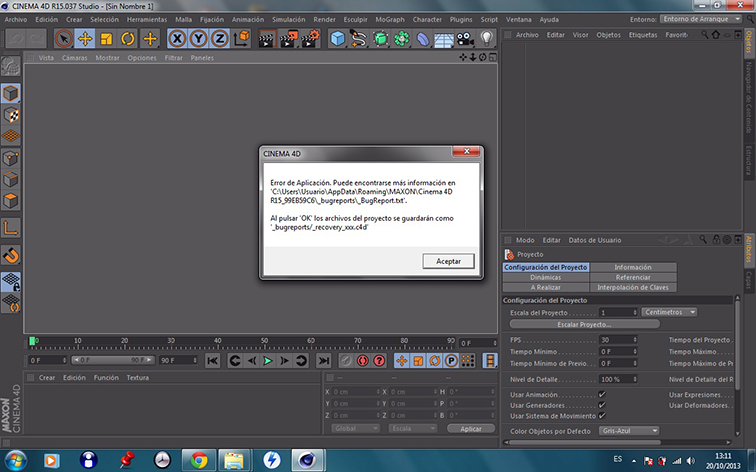Switch to Texture mode checkered cube
The width and height of the screenshot is (756, 472).
coord(11,115)
